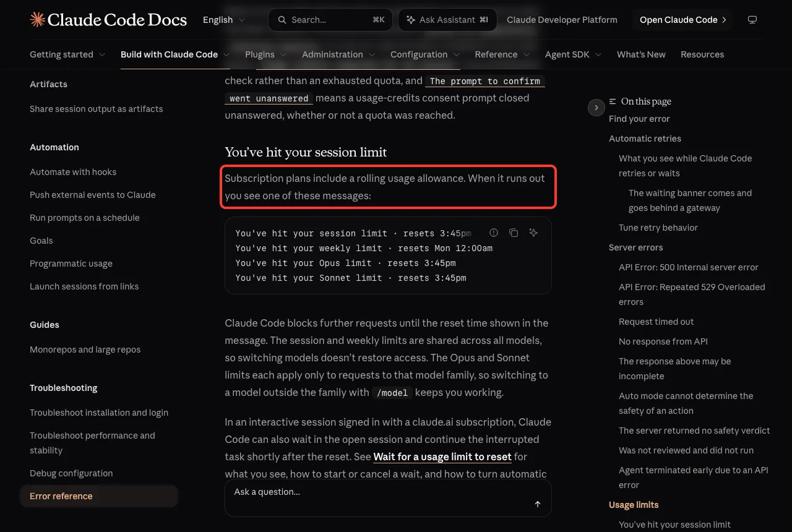The width and height of the screenshot is (792, 532).
Task: Open Automate with hooks in the sidebar
Action: coord(73,172)
